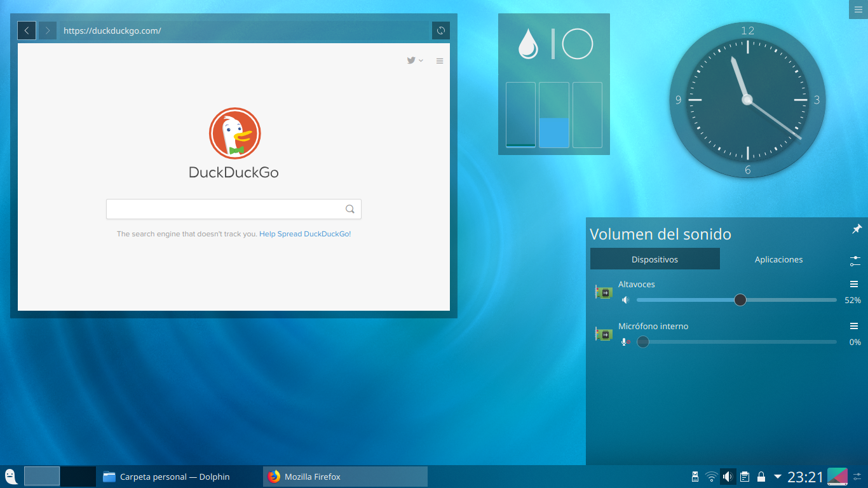Click the water drop icon in the widget
The width and height of the screenshot is (868, 488).
pyautogui.click(x=528, y=44)
